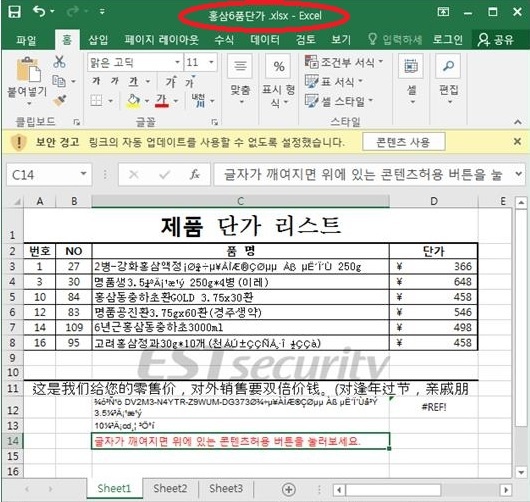The image size is (530, 502).
Task: Click the Format Painter brush icon
Action: (x=60, y=100)
